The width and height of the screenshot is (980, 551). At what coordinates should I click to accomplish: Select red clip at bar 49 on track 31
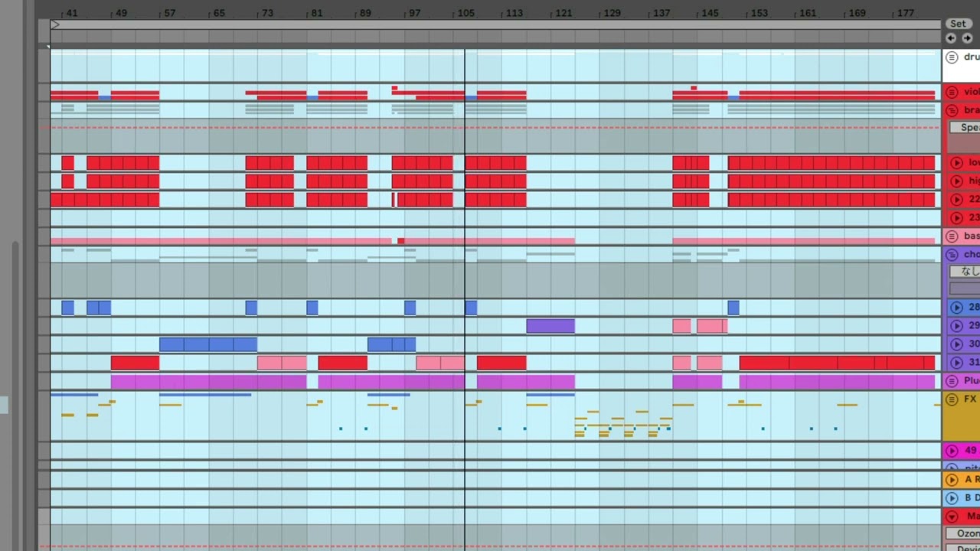pyautogui.click(x=136, y=363)
